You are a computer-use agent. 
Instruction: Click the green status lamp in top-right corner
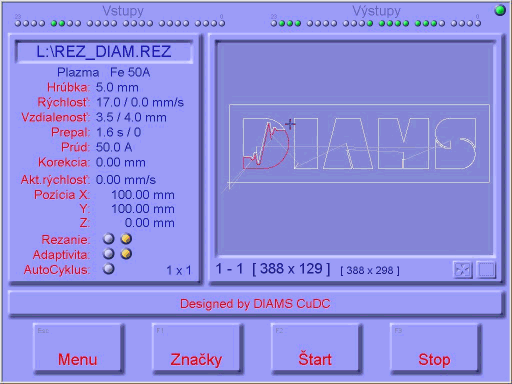click(500, 11)
